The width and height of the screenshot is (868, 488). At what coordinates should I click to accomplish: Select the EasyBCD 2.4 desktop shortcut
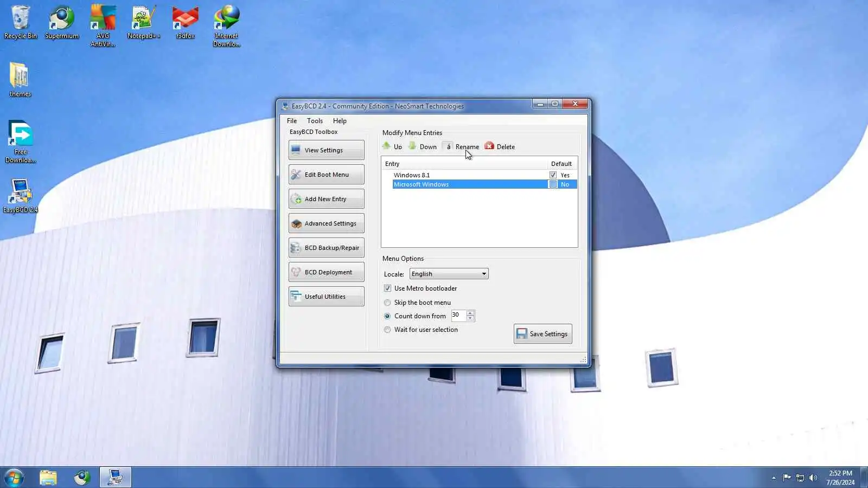21,196
